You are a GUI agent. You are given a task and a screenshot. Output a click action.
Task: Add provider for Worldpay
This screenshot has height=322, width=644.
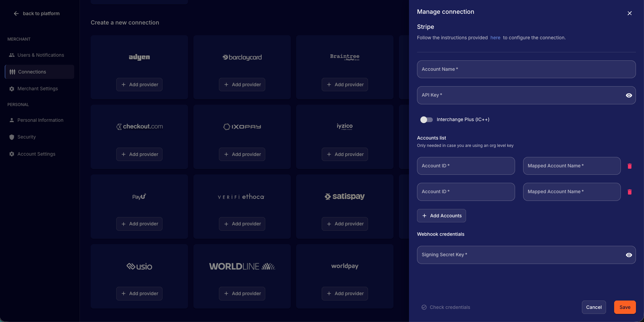345,293
